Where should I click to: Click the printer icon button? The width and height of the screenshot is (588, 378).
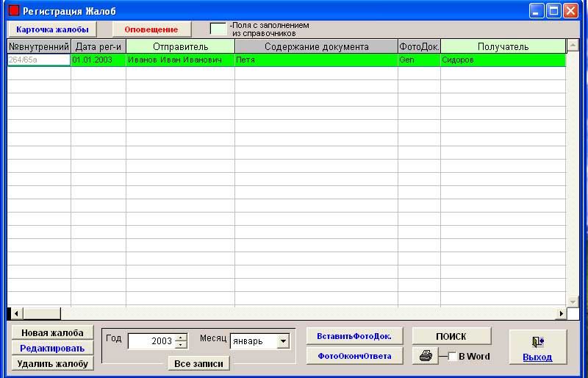tap(426, 355)
